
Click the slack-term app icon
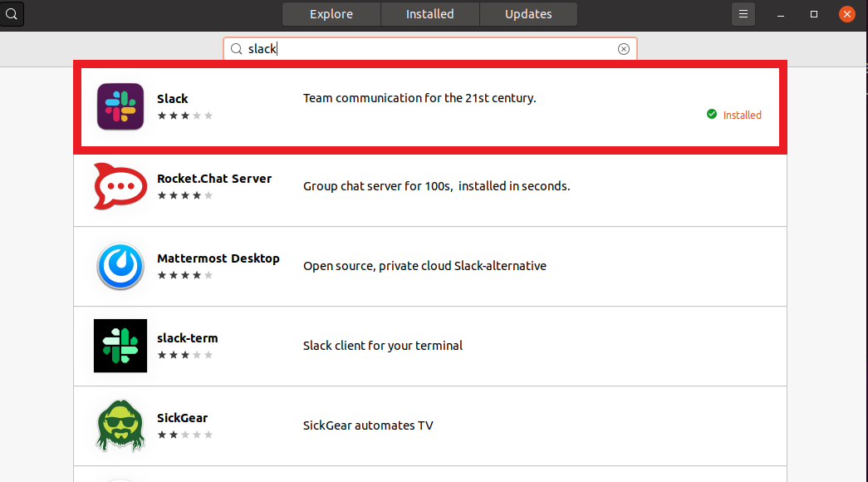[120, 346]
